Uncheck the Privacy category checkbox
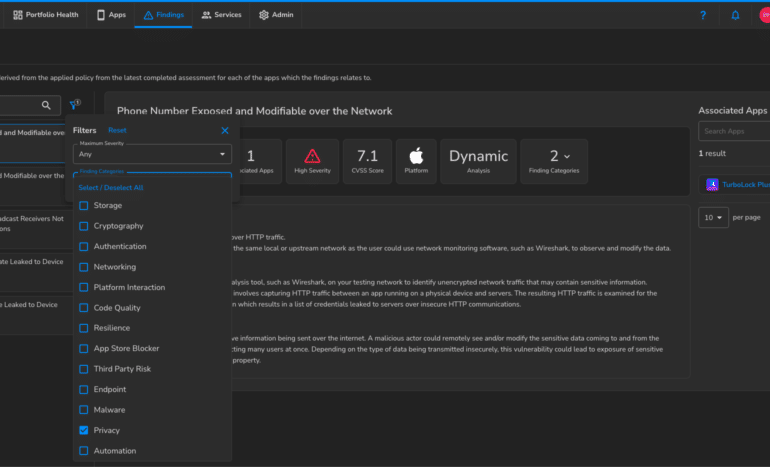 84,430
